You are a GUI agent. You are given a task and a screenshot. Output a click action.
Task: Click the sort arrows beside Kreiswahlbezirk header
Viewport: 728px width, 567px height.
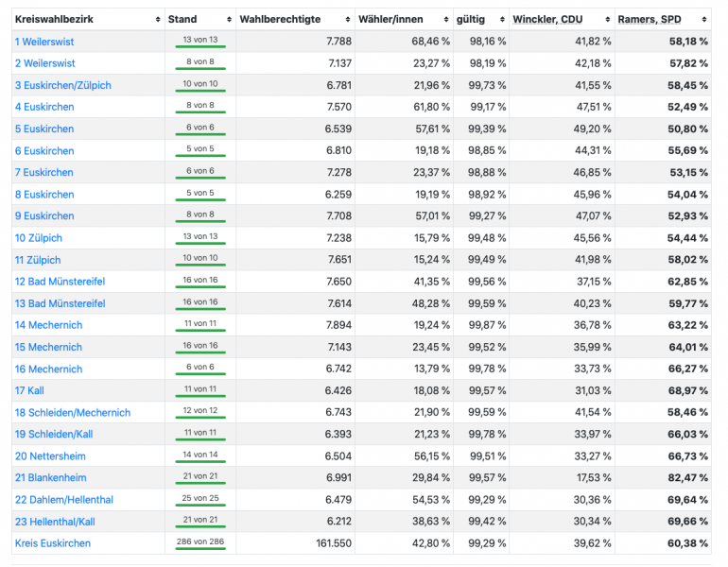pyautogui.click(x=157, y=19)
